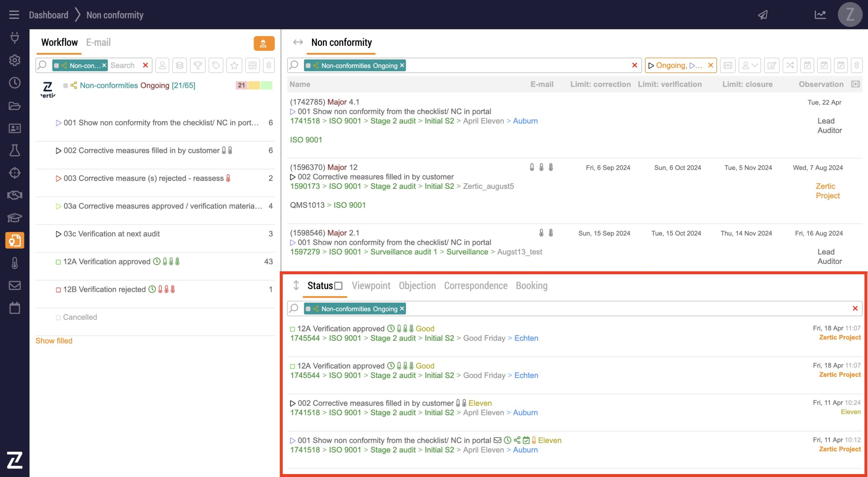Click the star favorites filter icon
The height and width of the screenshot is (477, 868).
coord(234,65)
